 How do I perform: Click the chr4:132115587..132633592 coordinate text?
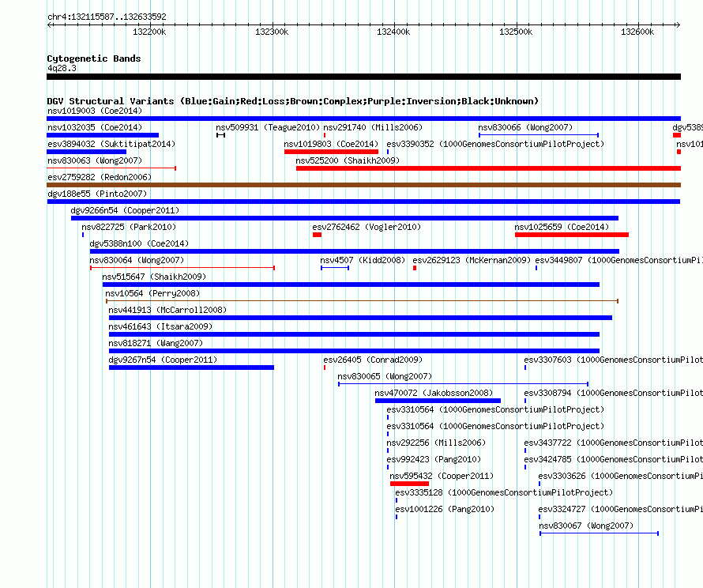[x=107, y=17]
